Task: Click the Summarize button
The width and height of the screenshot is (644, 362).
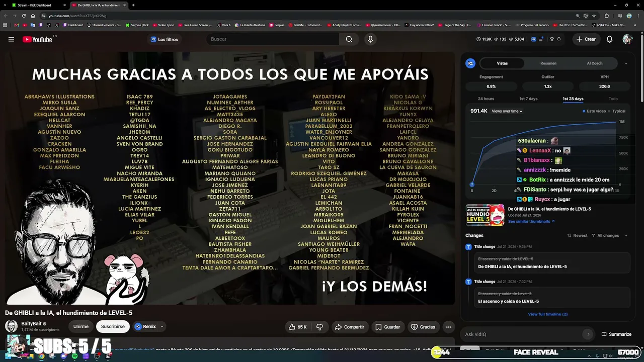Action: tap(616, 334)
